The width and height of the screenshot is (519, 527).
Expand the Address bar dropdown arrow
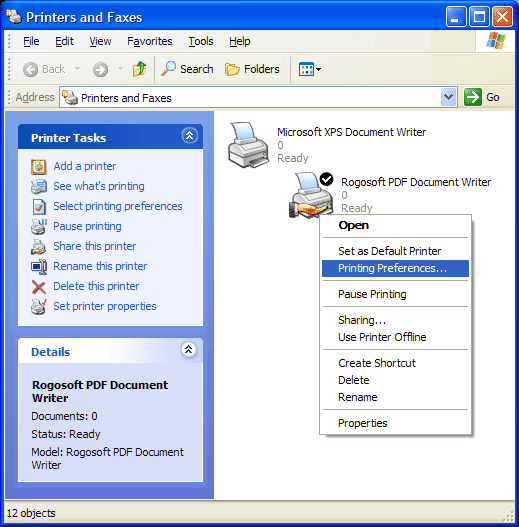[x=448, y=97]
